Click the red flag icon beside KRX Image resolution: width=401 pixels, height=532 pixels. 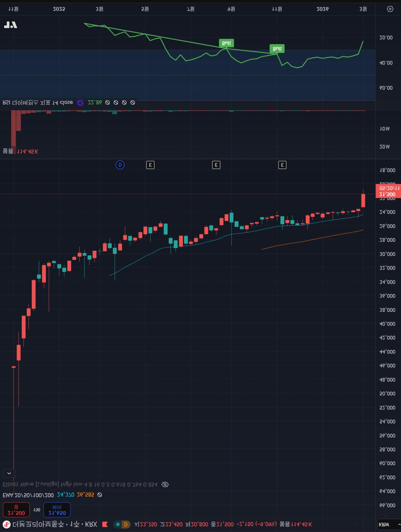(105, 524)
